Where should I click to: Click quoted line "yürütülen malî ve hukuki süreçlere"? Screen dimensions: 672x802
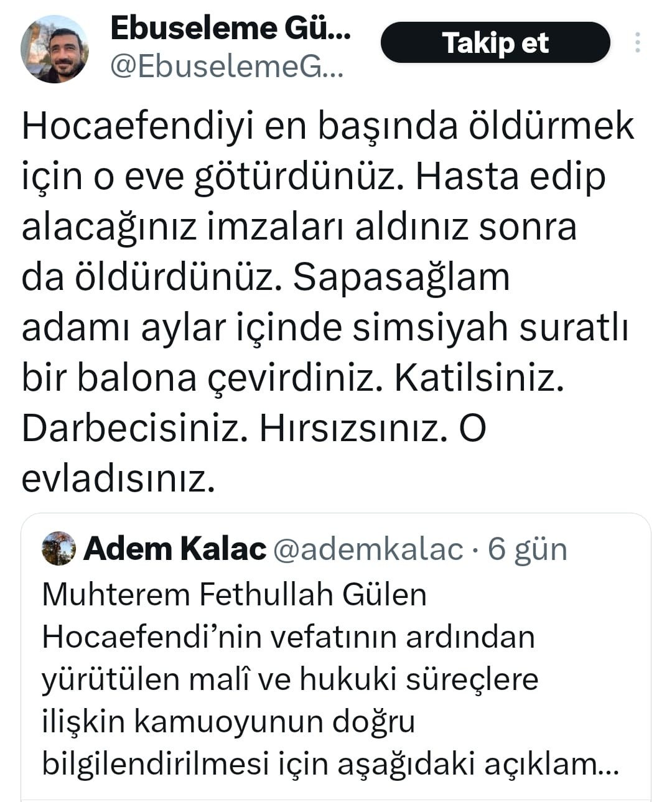pyautogui.click(x=290, y=679)
